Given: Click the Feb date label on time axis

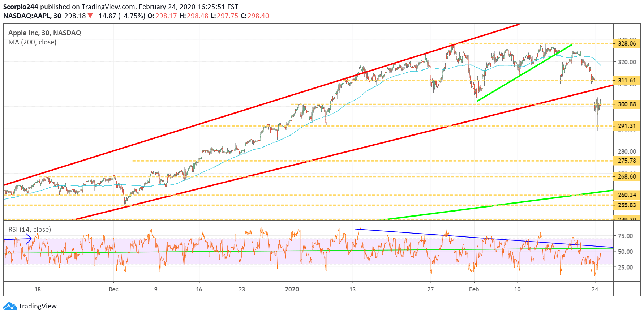Looking at the screenshot, I should coord(474,289).
